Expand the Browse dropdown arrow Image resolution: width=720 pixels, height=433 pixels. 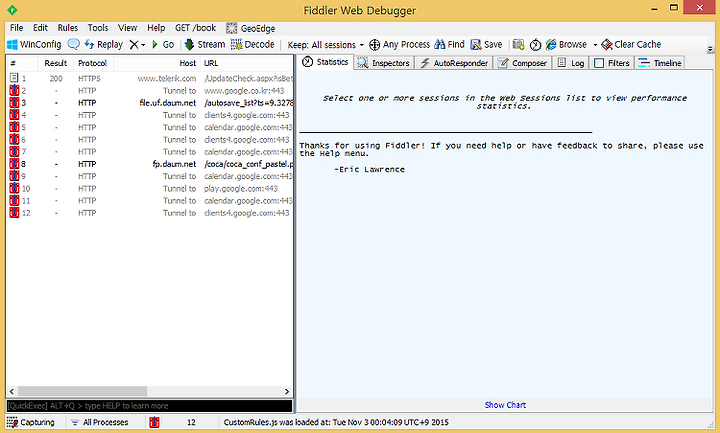[x=595, y=45]
